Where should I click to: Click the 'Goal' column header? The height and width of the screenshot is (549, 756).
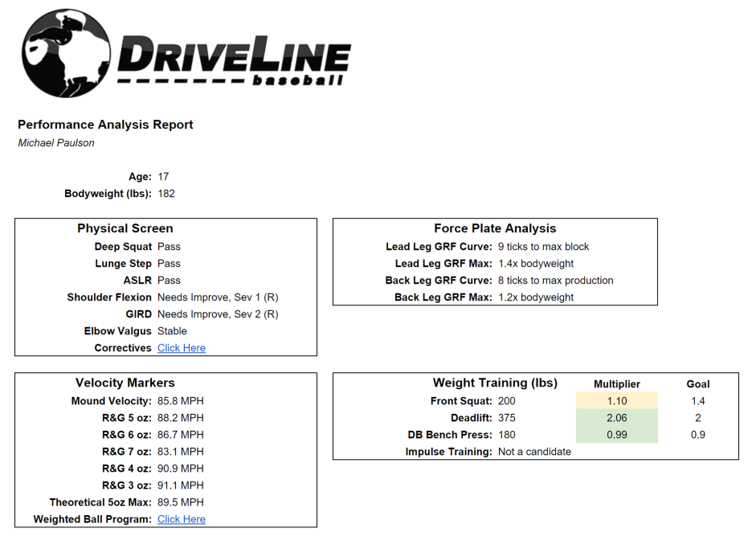click(697, 384)
